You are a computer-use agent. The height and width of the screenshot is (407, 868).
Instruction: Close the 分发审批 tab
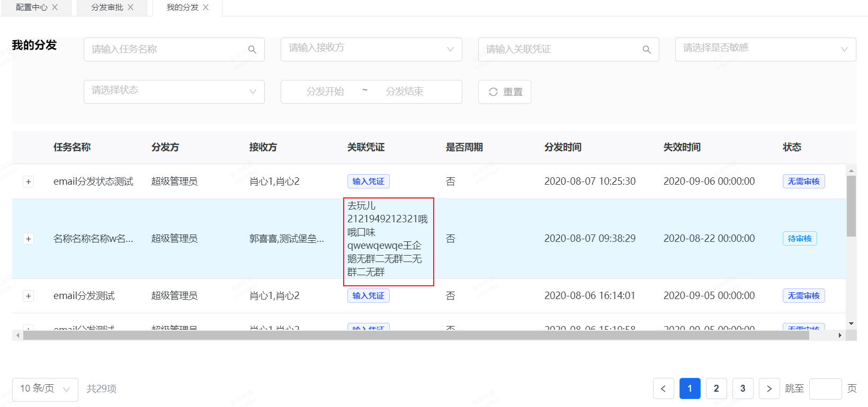tap(130, 7)
